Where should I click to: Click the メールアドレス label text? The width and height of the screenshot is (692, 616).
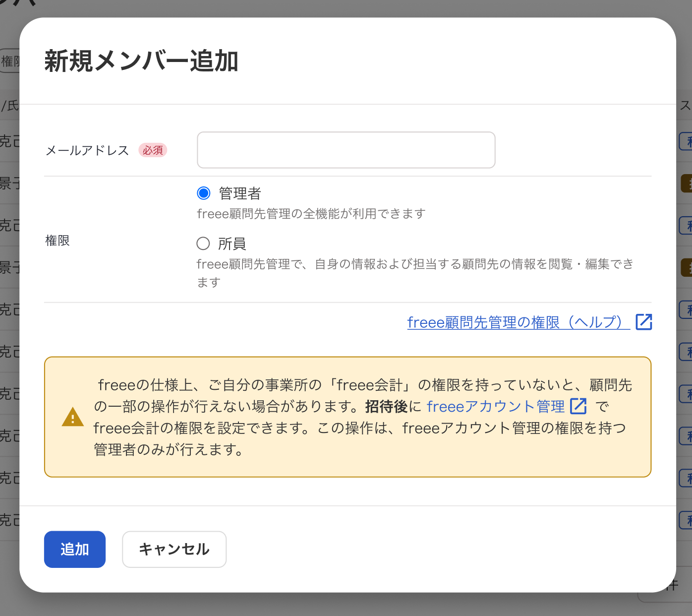click(x=87, y=150)
